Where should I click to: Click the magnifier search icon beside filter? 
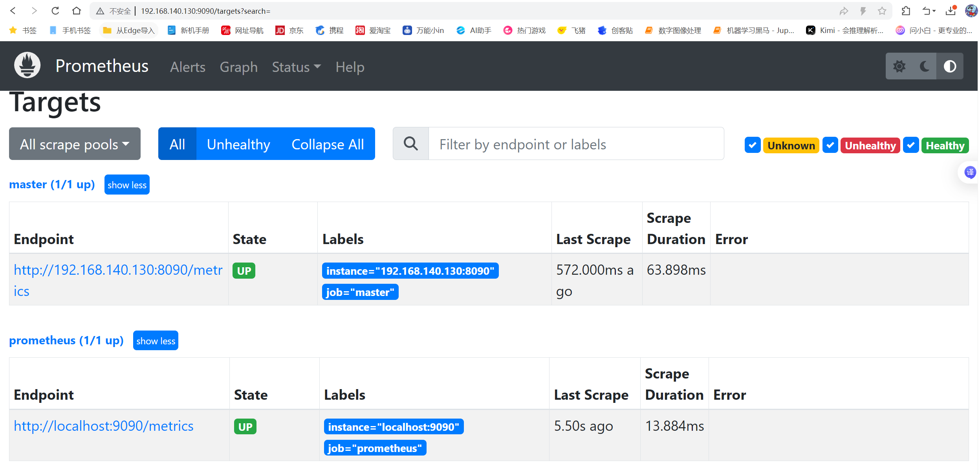click(410, 144)
